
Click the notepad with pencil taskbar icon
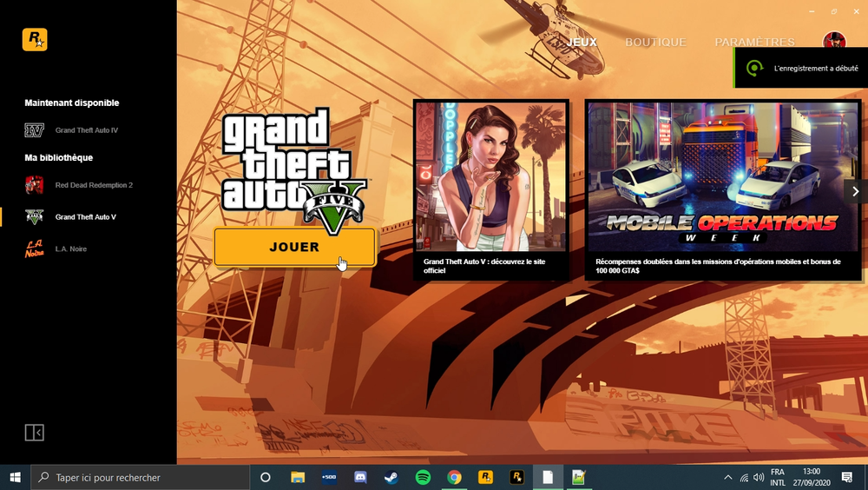point(579,477)
